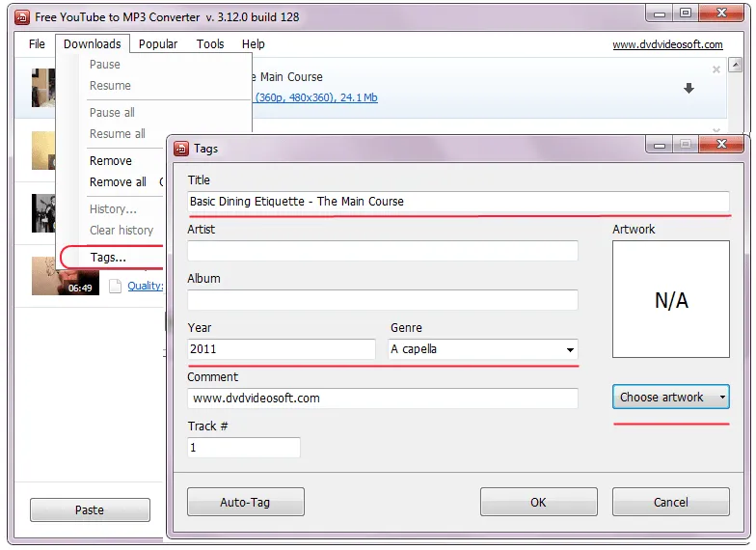Open the File menu
Viewport: 756px width, 550px height.
tap(37, 44)
